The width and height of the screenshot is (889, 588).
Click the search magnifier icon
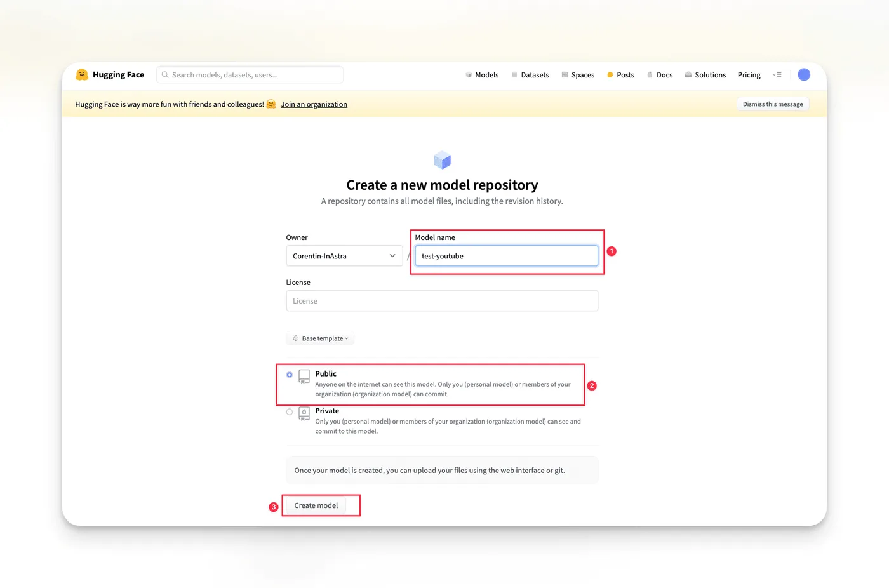tap(165, 75)
